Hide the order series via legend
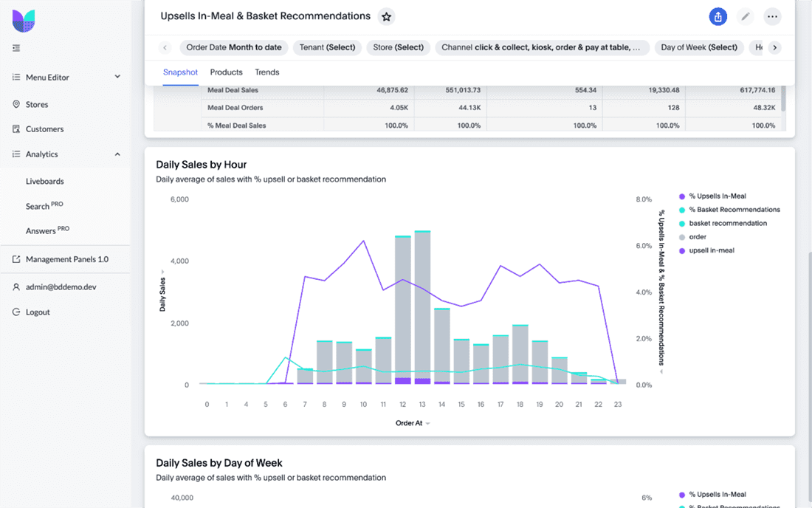The width and height of the screenshot is (812, 508). click(698, 237)
